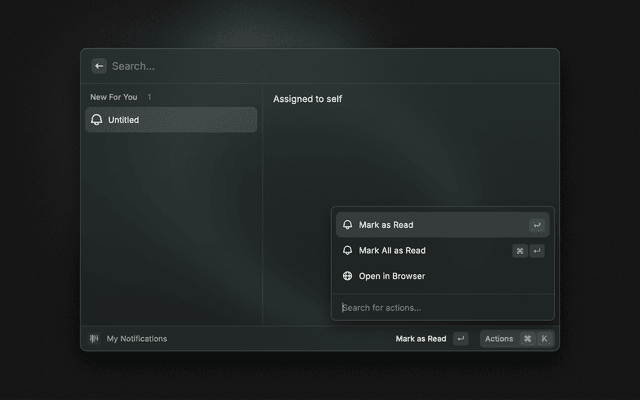
Task: Click the extension icon beside My Notifications
Action: (95, 339)
